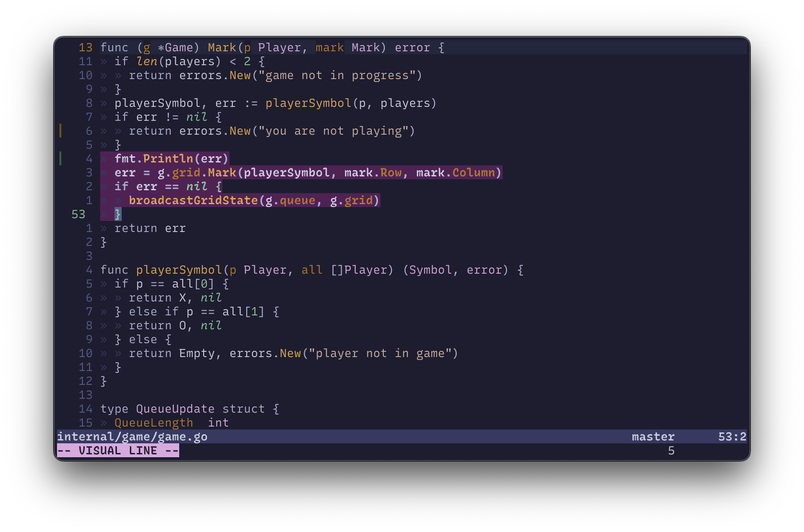Click the 'return X, nil' statement
Viewport: 804px width, 532px height.
click(175, 298)
